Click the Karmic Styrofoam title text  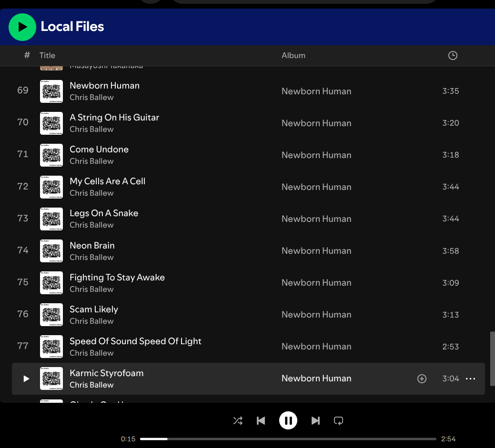tap(106, 373)
